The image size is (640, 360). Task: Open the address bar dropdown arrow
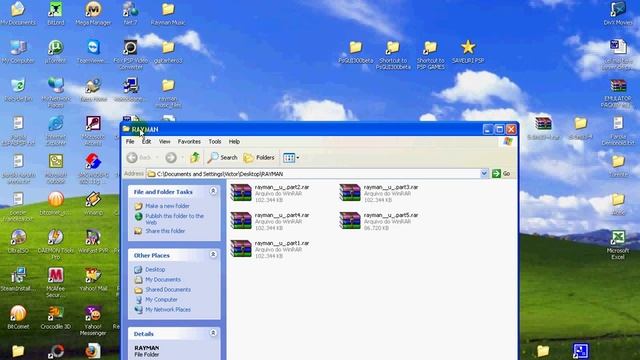click(x=484, y=173)
